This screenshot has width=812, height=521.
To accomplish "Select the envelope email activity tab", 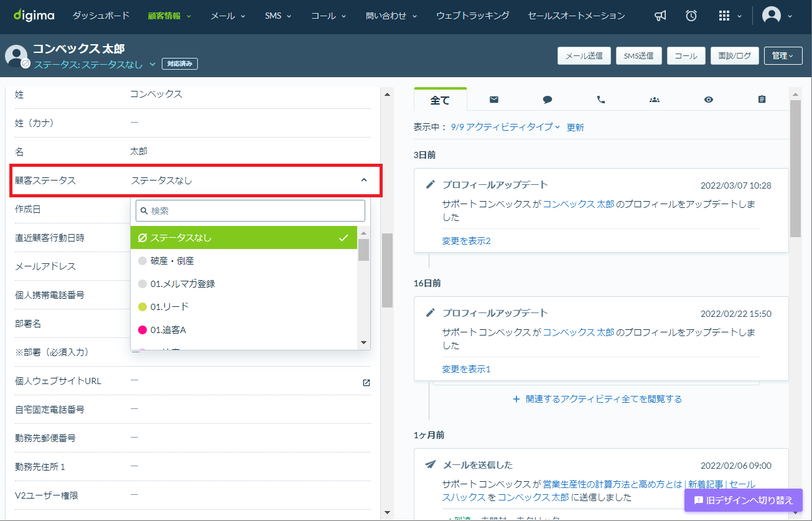I will 494,100.
